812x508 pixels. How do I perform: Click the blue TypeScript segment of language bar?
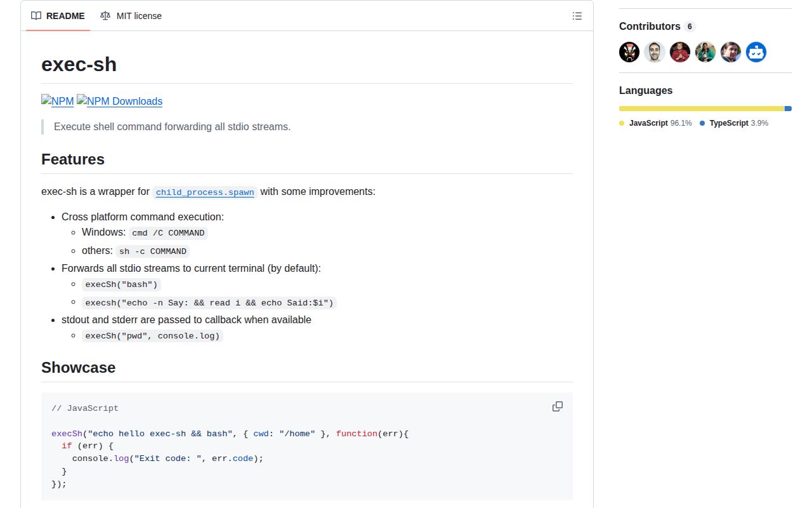[788, 109]
